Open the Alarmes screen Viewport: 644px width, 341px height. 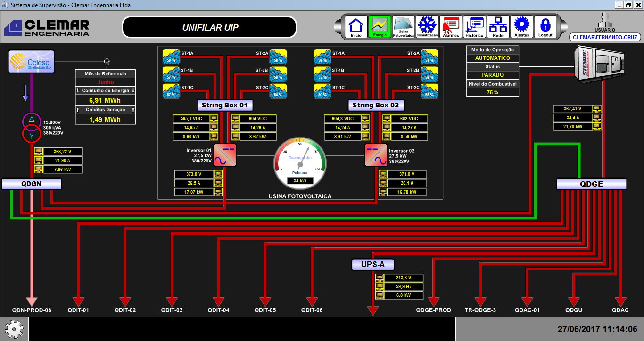click(x=451, y=27)
